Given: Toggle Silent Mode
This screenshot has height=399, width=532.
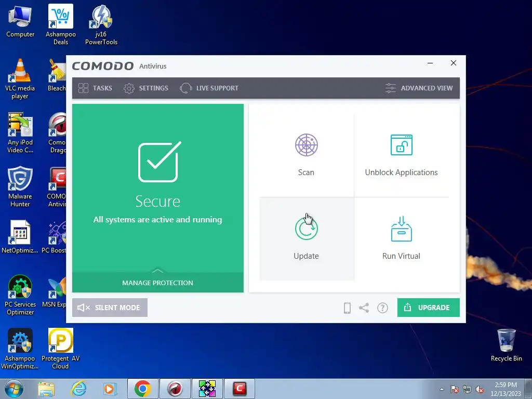Looking at the screenshot, I should (110, 308).
